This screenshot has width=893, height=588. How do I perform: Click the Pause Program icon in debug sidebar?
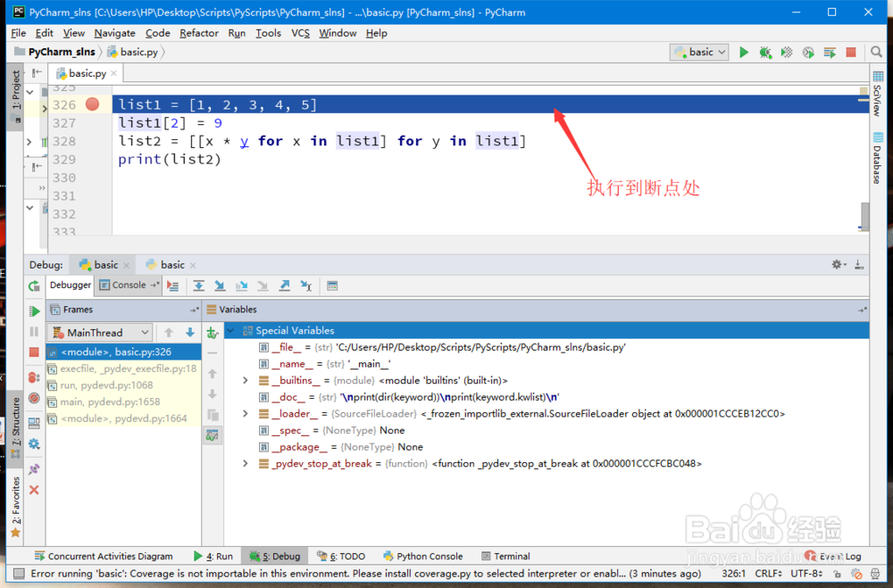click(x=34, y=332)
